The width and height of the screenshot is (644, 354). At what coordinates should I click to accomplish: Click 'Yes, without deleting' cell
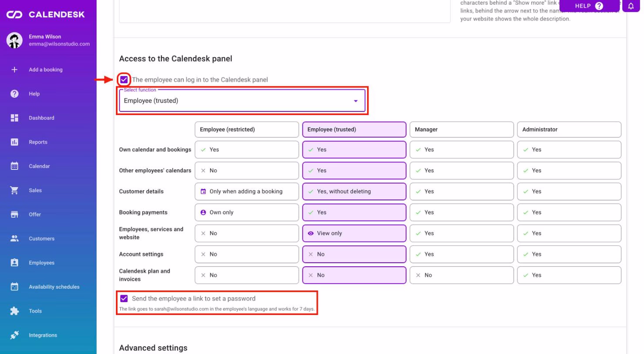tap(354, 191)
